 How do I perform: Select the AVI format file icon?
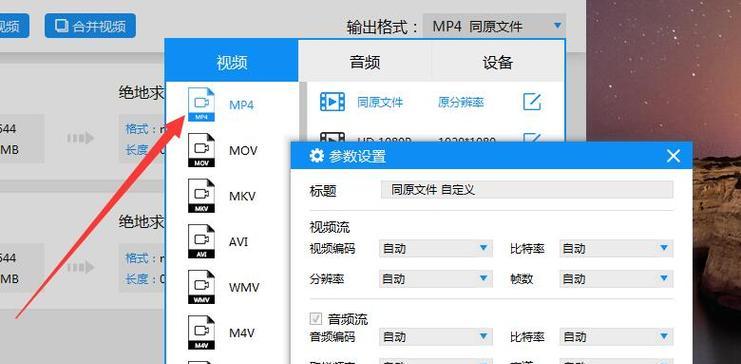pos(201,242)
